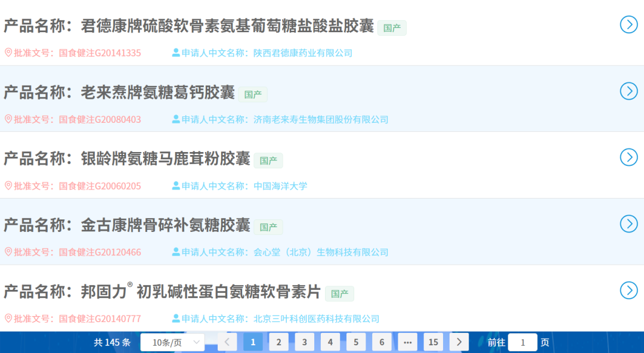Click applicant 济南老来寿生物集团股份有限公司
This screenshot has height=353, width=644.
point(321,120)
